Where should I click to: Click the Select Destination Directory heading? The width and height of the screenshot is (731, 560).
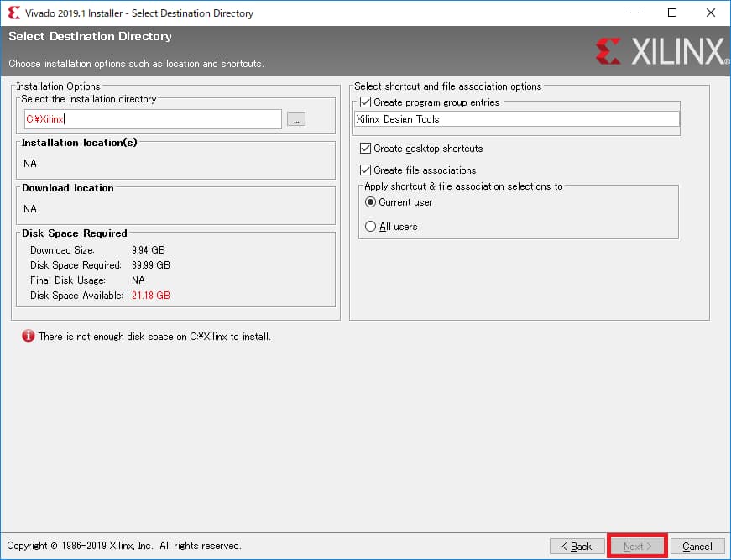click(x=90, y=36)
